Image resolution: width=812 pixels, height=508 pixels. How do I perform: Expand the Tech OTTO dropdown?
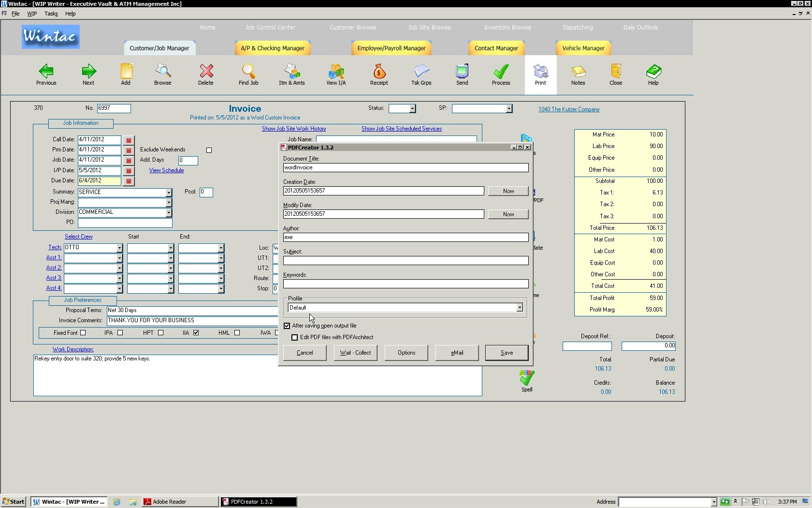[119, 248]
